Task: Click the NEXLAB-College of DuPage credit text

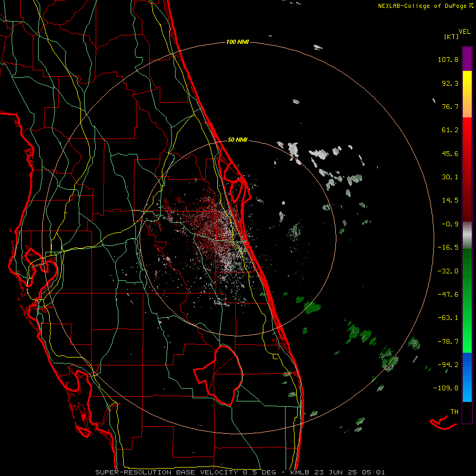Action: [422, 6]
